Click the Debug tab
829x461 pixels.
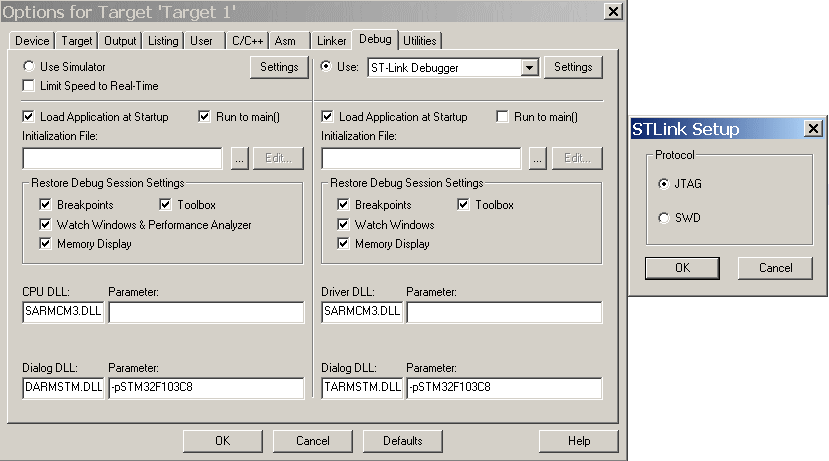point(375,39)
